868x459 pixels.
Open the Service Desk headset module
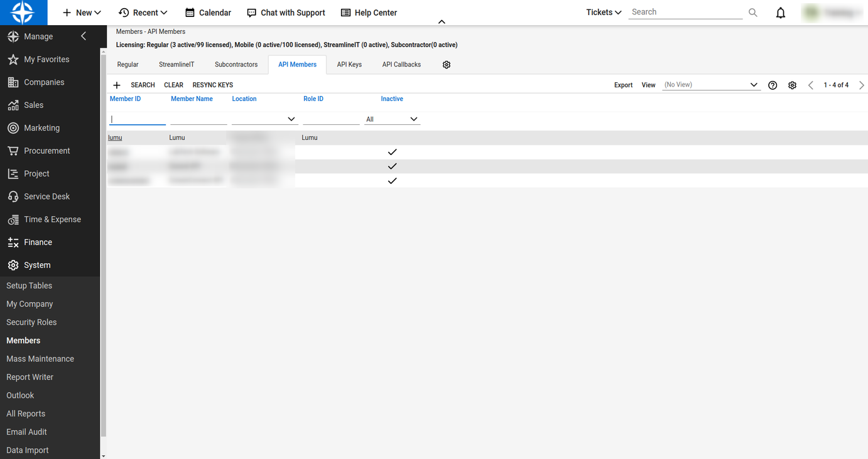tap(46, 197)
